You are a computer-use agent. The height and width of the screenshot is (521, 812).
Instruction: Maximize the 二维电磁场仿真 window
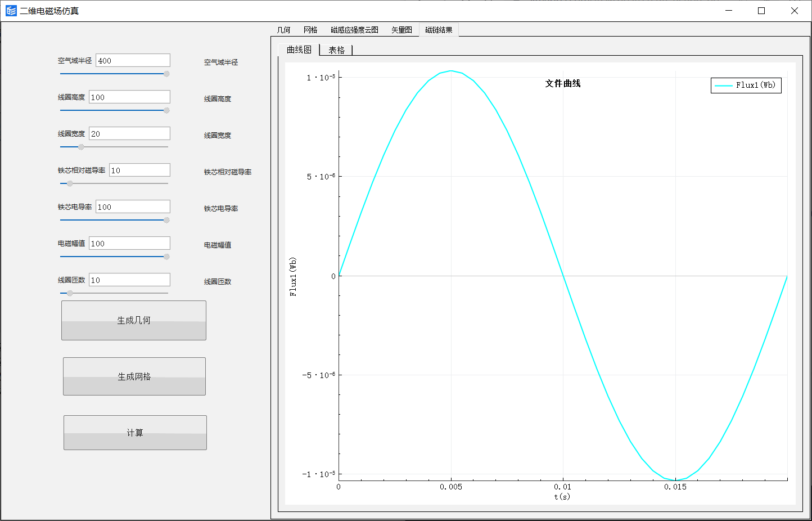[761, 11]
